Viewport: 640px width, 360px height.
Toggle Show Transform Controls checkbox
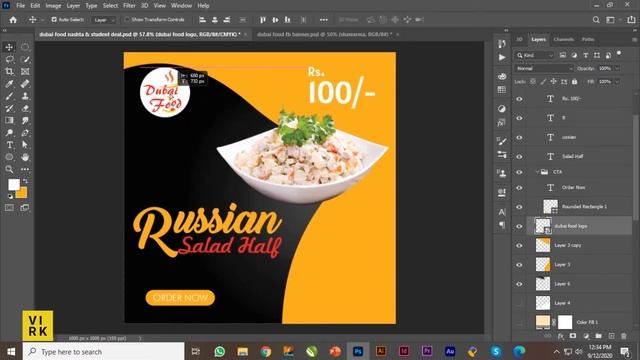pyautogui.click(x=127, y=20)
